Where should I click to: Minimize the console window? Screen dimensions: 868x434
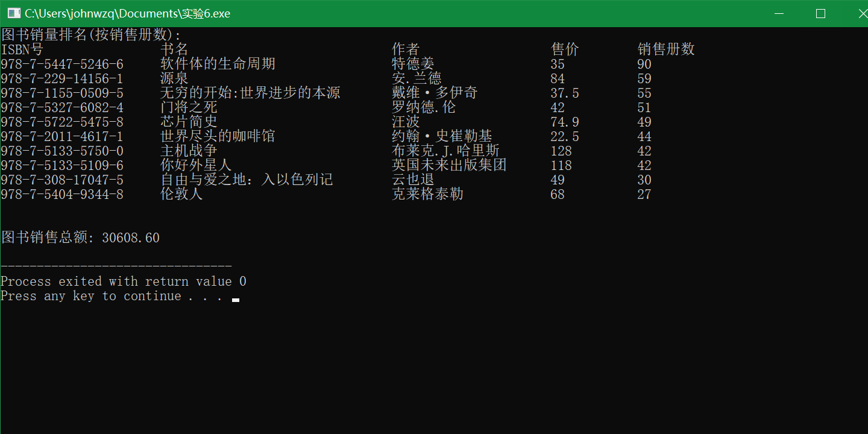click(x=779, y=13)
